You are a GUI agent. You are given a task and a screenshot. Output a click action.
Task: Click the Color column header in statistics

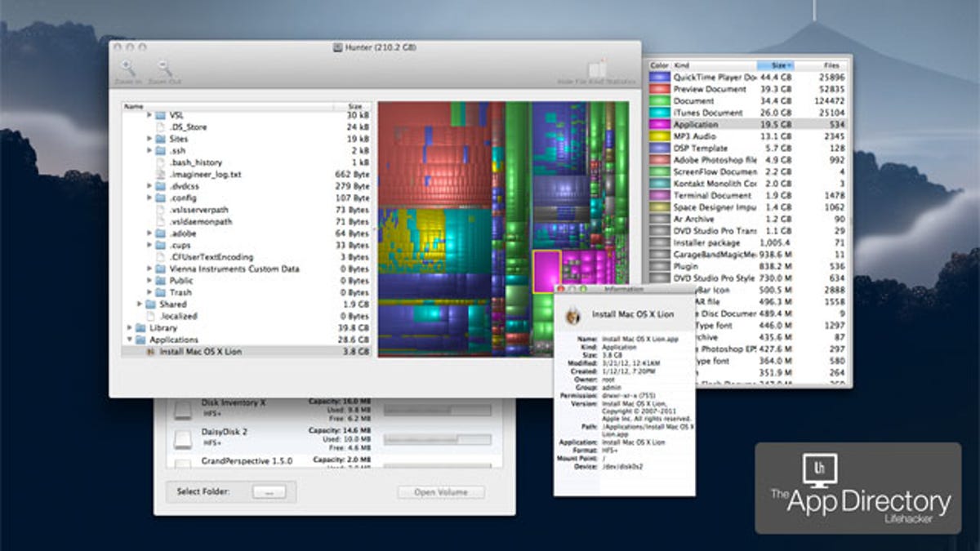(660, 65)
